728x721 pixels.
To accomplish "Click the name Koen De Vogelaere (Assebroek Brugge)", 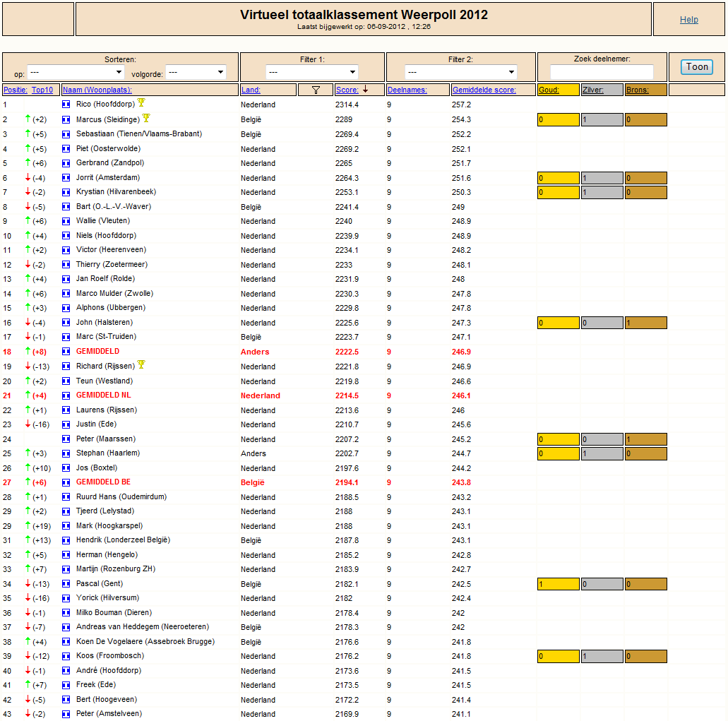I will pyautogui.click(x=145, y=642).
